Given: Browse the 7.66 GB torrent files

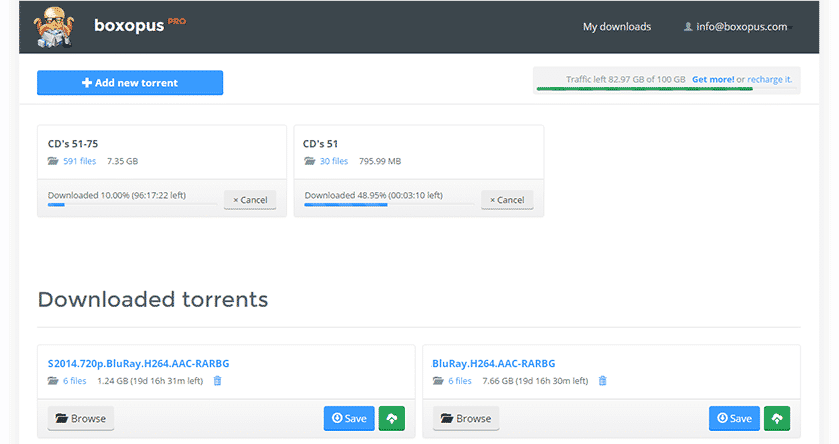Looking at the screenshot, I should point(466,418).
